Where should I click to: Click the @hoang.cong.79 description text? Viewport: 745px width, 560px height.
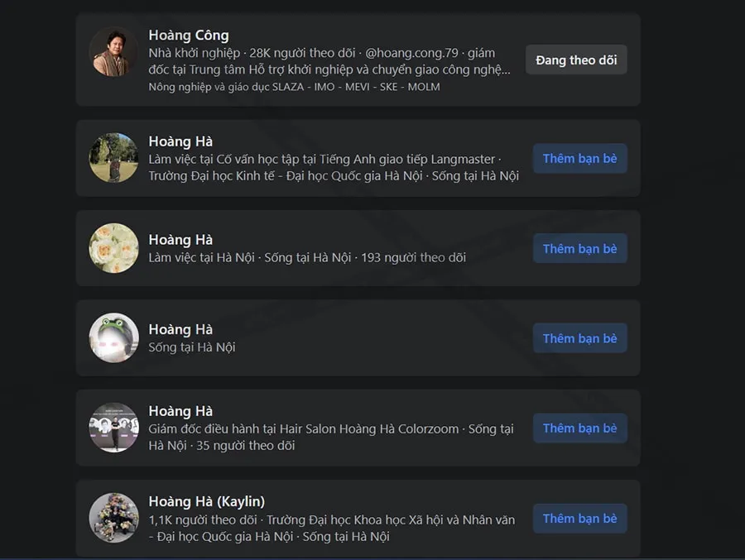point(411,53)
